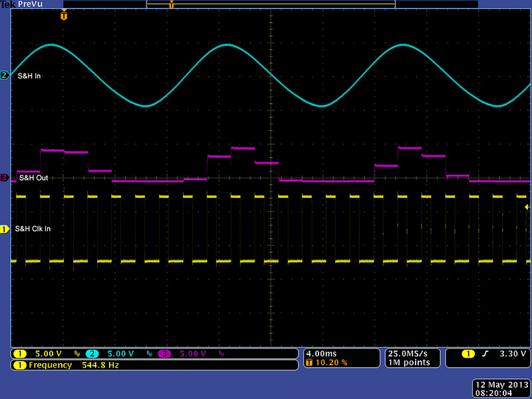Image resolution: width=532 pixels, height=399 pixels.
Task: Click the 25.0MS/s sample rate readout
Action: tap(406, 353)
